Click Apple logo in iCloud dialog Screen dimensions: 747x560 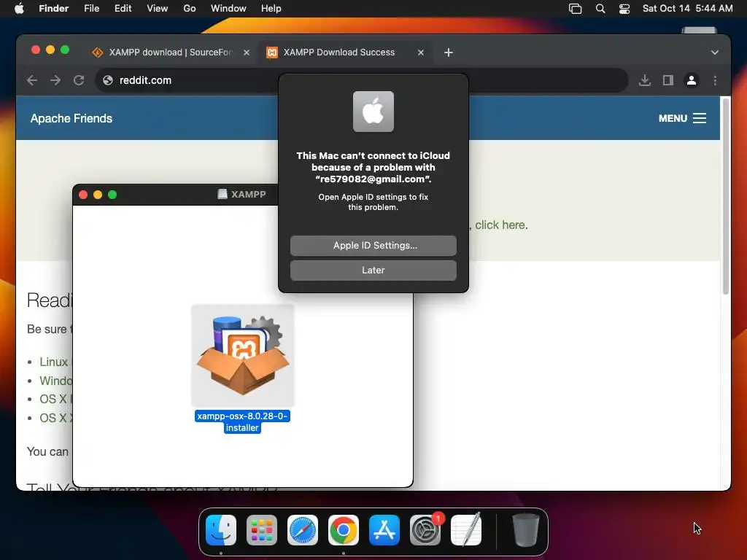click(x=373, y=112)
